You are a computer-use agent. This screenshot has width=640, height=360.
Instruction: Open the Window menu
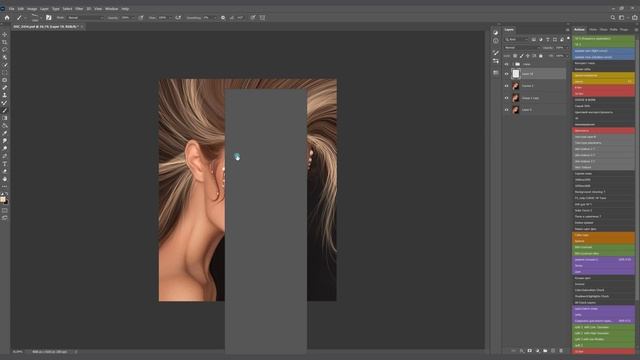pos(111,9)
